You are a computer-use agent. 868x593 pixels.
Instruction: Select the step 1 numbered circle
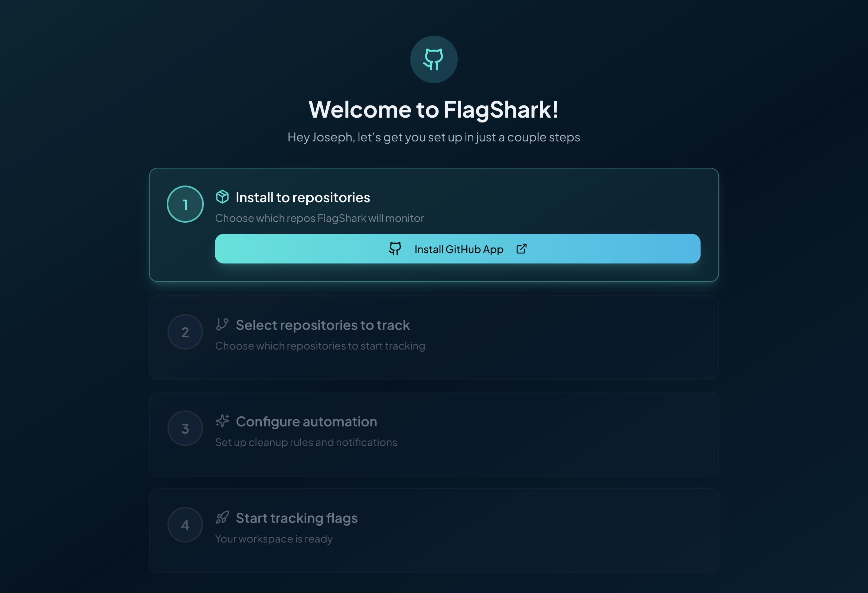click(185, 204)
